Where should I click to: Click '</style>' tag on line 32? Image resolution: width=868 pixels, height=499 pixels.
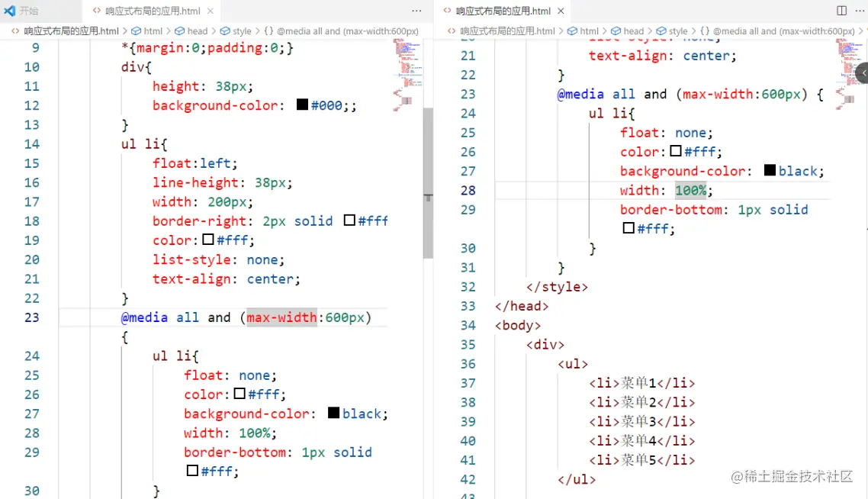click(x=557, y=287)
